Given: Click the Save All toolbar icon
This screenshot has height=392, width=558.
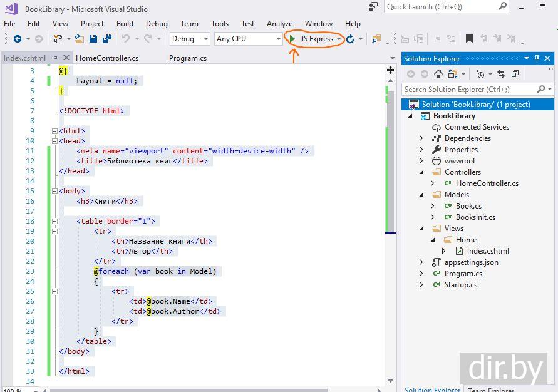Looking at the screenshot, I should click(x=106, y=39).
